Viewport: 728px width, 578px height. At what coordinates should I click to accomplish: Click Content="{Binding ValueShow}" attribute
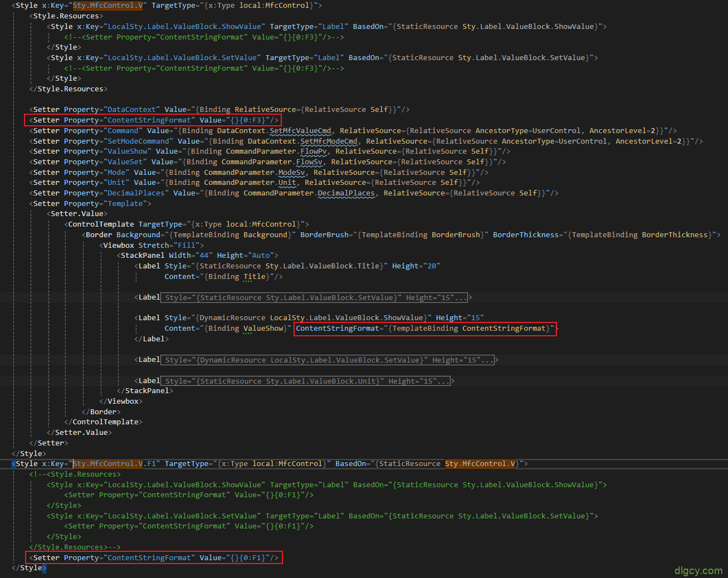(228, 329)
